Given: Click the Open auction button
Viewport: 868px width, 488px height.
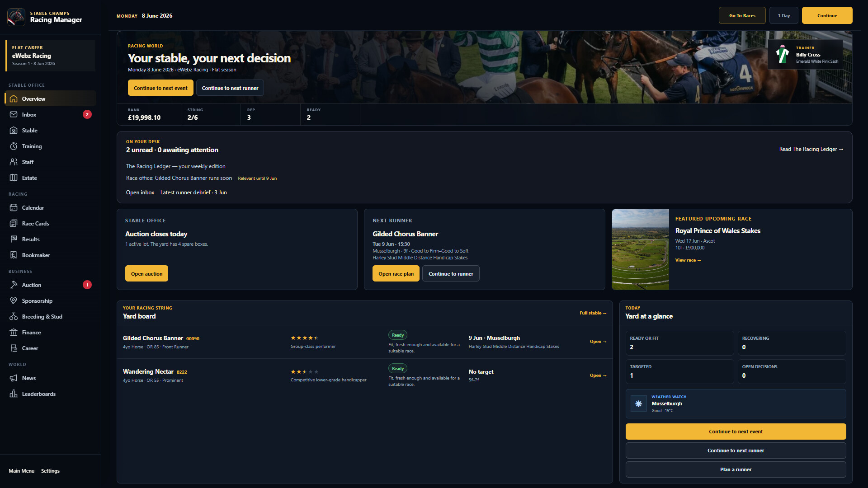Looking at the screenshot, I should [146, 273].
